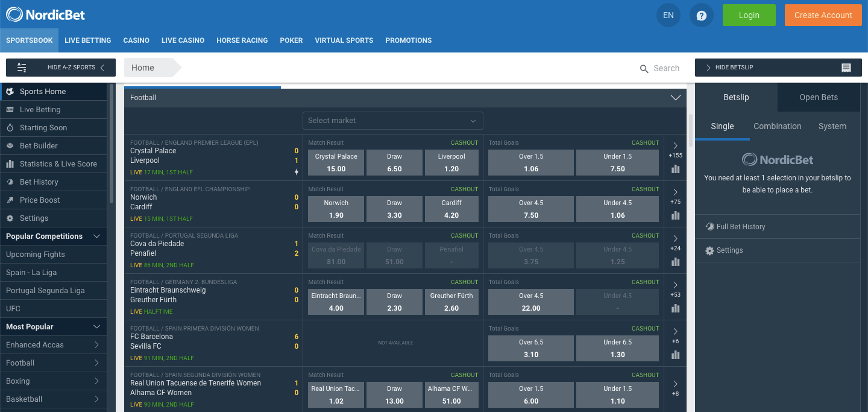Click the Bet History sidebar icon
The width and height of the screenshot is (868, 412).
(10, 182)
